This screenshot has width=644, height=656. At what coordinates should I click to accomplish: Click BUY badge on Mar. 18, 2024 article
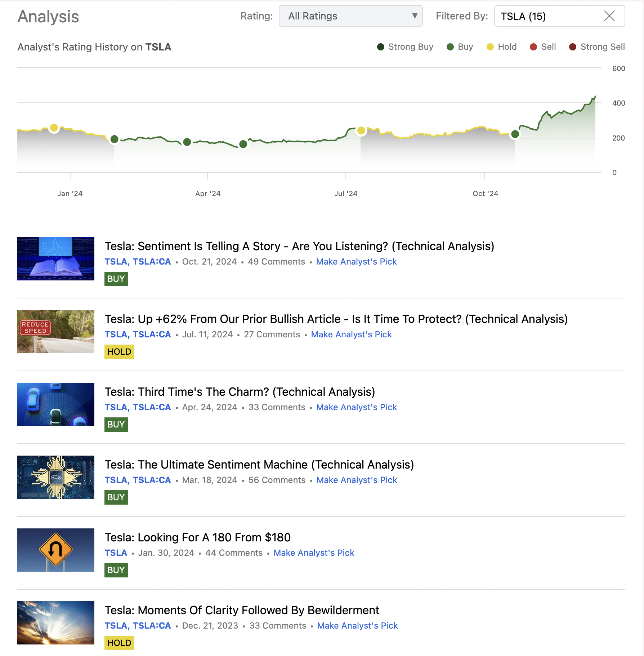116,497
